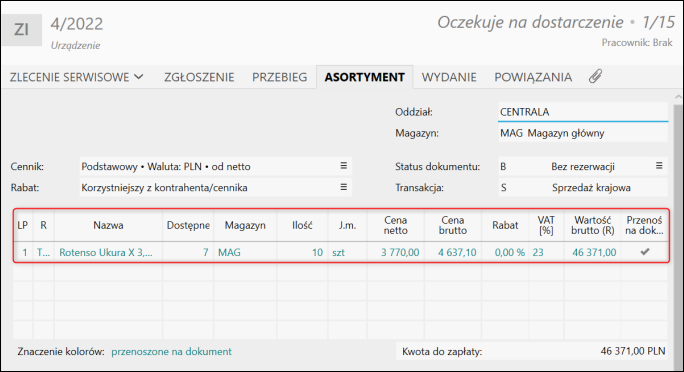Viewport: 684px width, 372px height.
Task: Switch to the Zgłoszenie tab
Action: click(199, 77)
